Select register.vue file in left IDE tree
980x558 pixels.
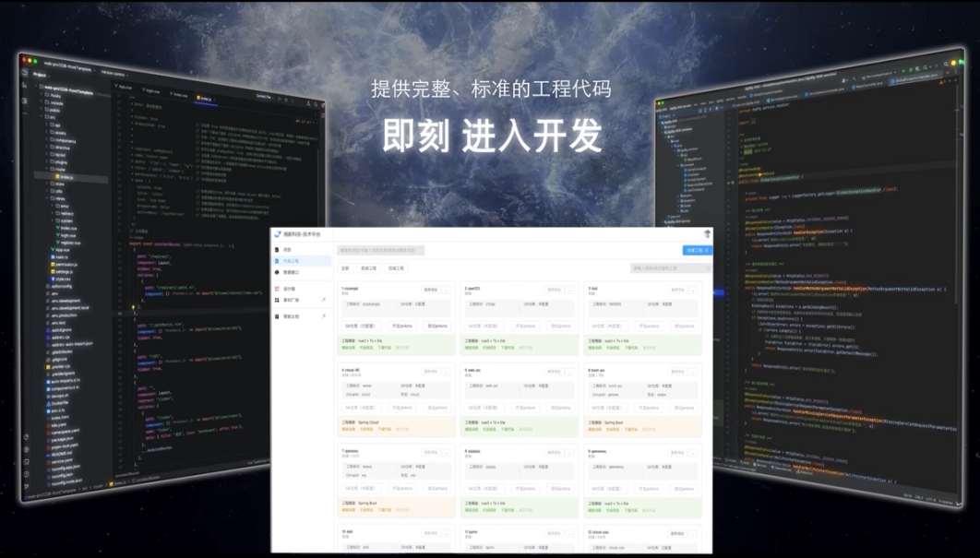[x=69, y=243]
